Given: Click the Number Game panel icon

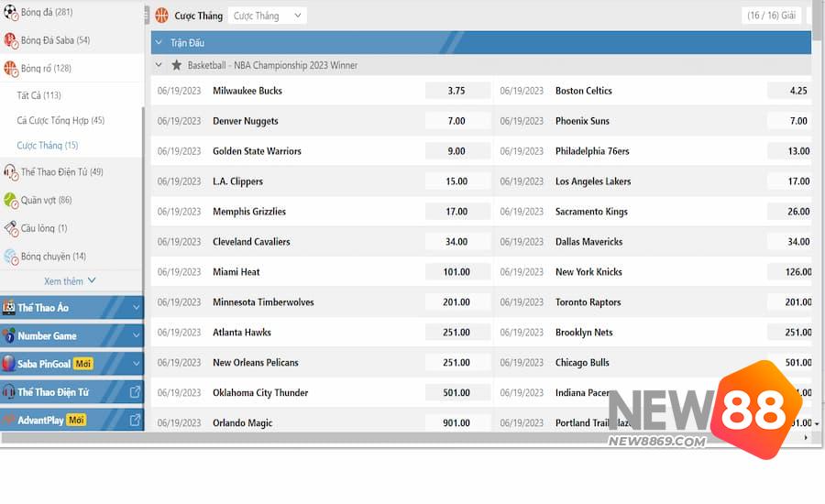Looking at the screenshot, I should click(9, 336).
